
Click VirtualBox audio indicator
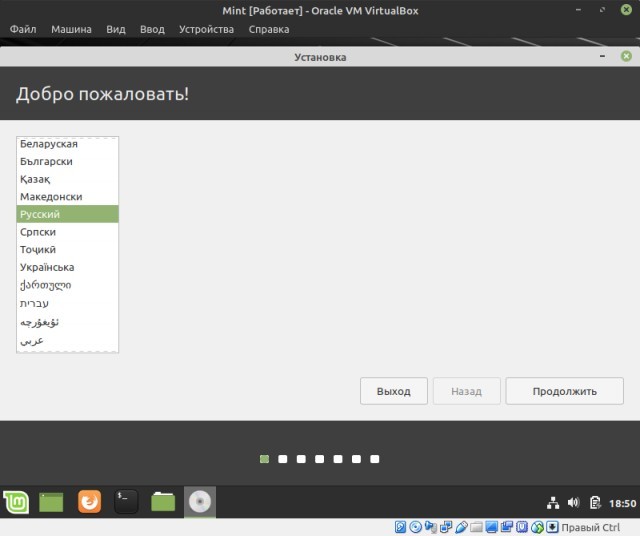(x=431, y=527)
